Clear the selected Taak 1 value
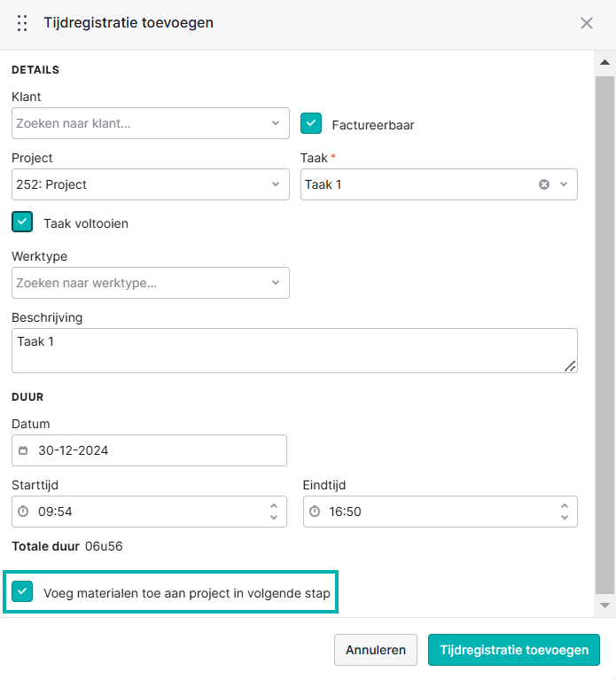 point(544,184)
